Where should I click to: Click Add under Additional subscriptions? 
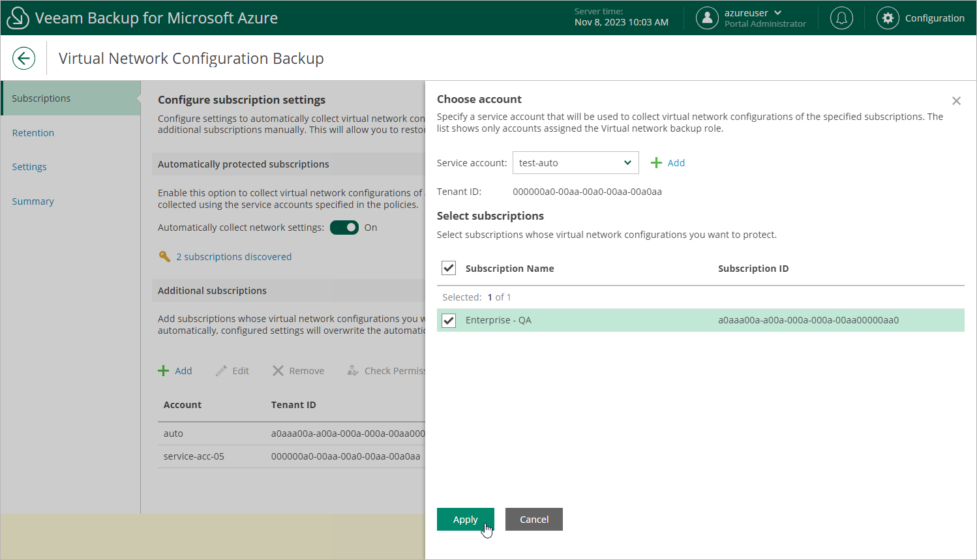[183, 371]
